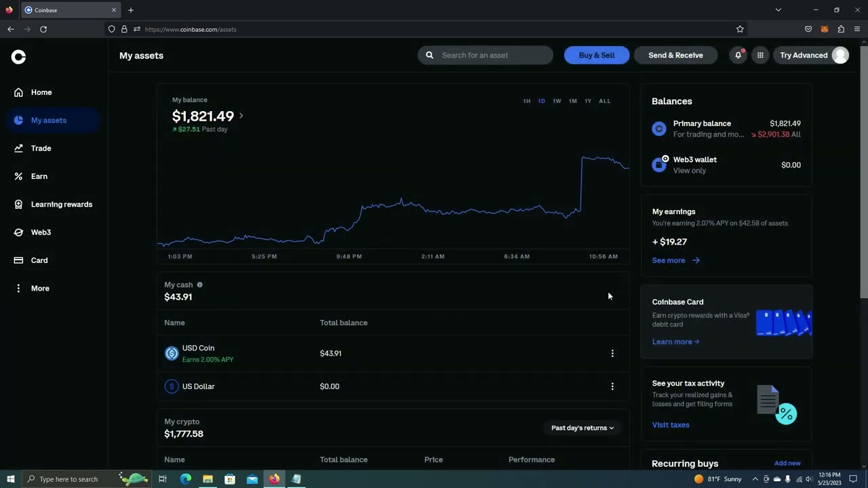Click Web3 wallet icon
868x488 pixels.
pyautogui.click(x=659, y=165)
